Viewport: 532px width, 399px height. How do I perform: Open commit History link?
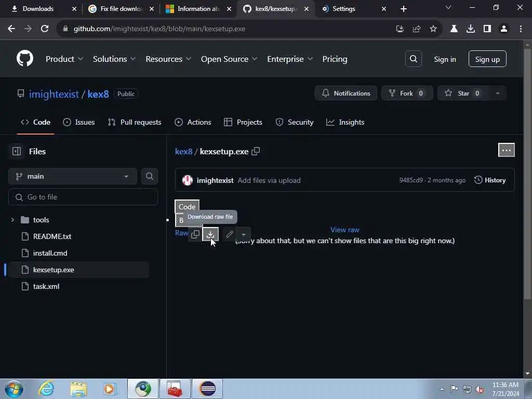pos(490,180)
